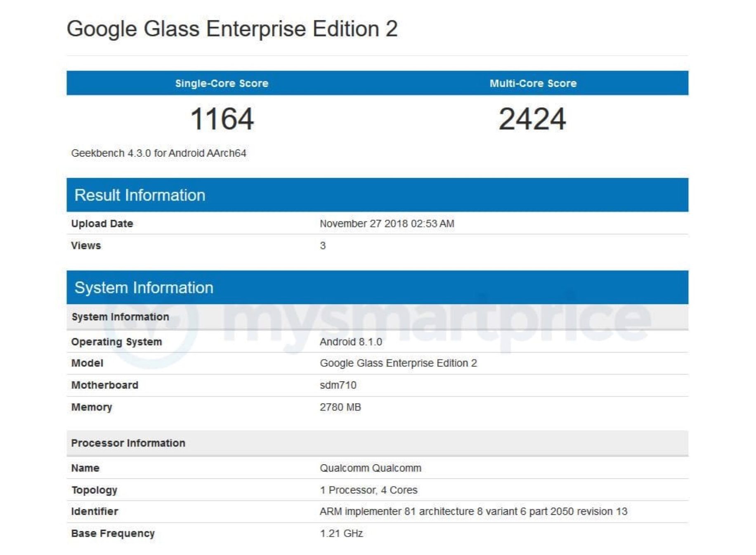Screen dimensions: 756x555
Task: Click the Views row label
Action: coord(86,246)
